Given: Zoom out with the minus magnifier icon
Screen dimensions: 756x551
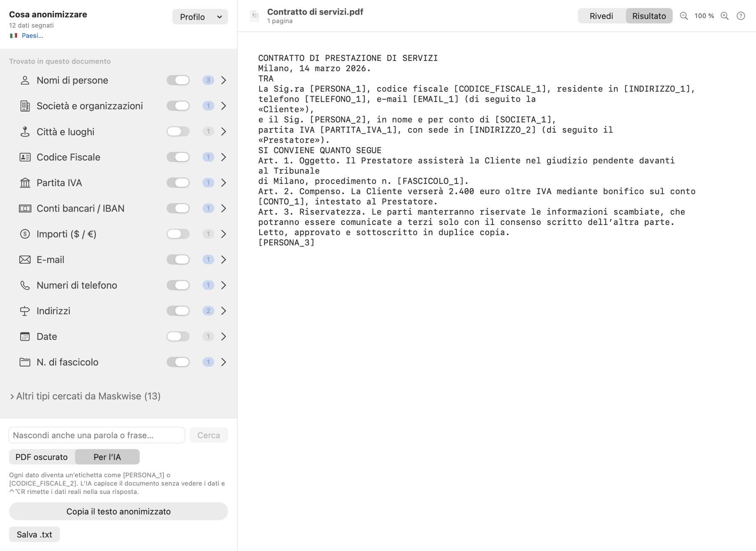Looking at the screenshot, I should tap(684, 16).
